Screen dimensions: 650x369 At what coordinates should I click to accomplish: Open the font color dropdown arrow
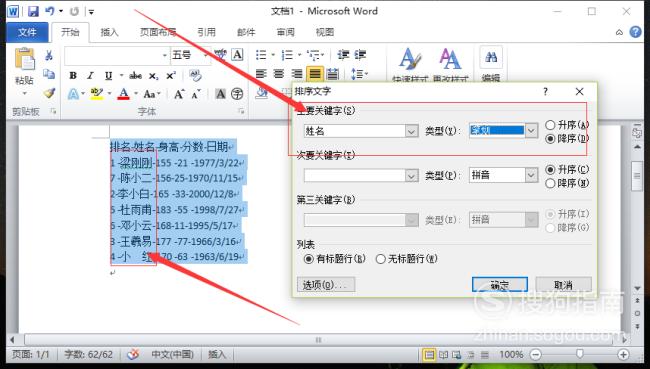pyautogui.click(x=136, y=94)
